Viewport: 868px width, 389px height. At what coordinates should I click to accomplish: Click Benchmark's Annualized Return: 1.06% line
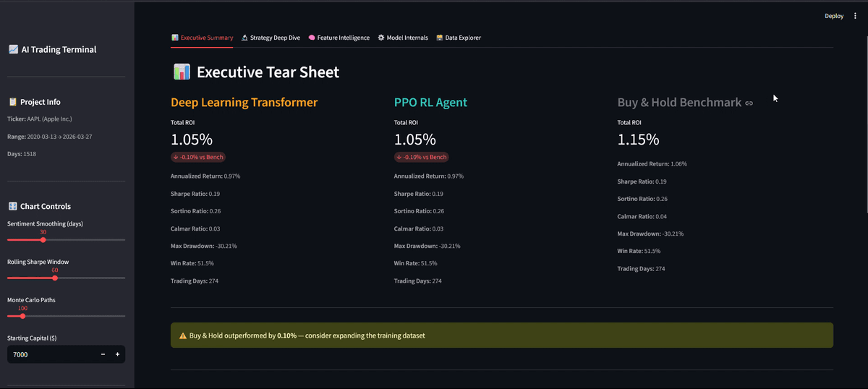(652, 164)
